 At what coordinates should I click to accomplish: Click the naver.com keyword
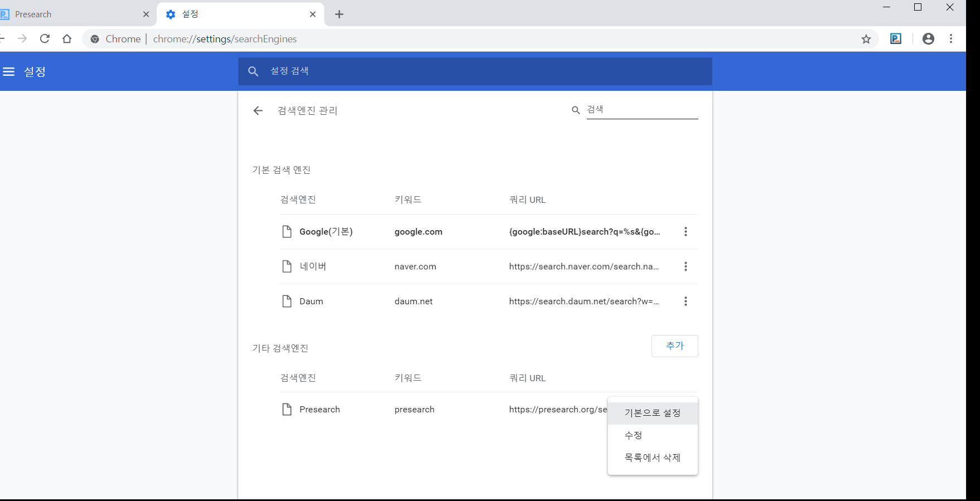click(x=416, y=267)
